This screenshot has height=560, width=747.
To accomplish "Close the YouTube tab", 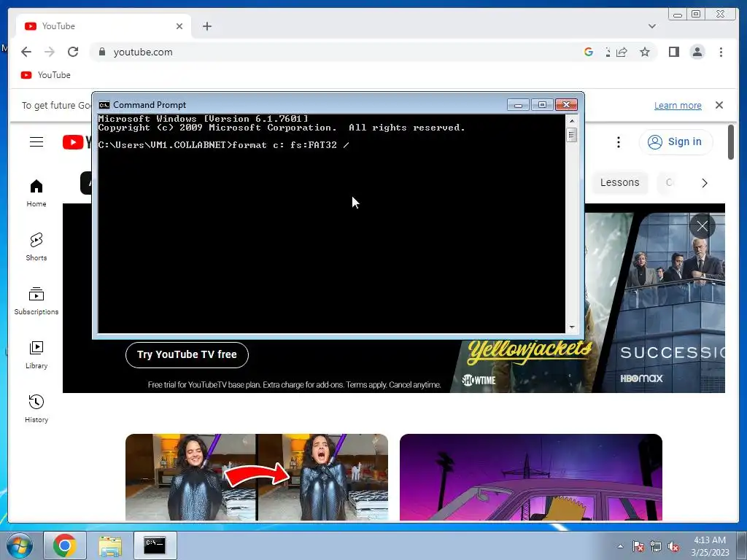I will click(x=179, y=26).
